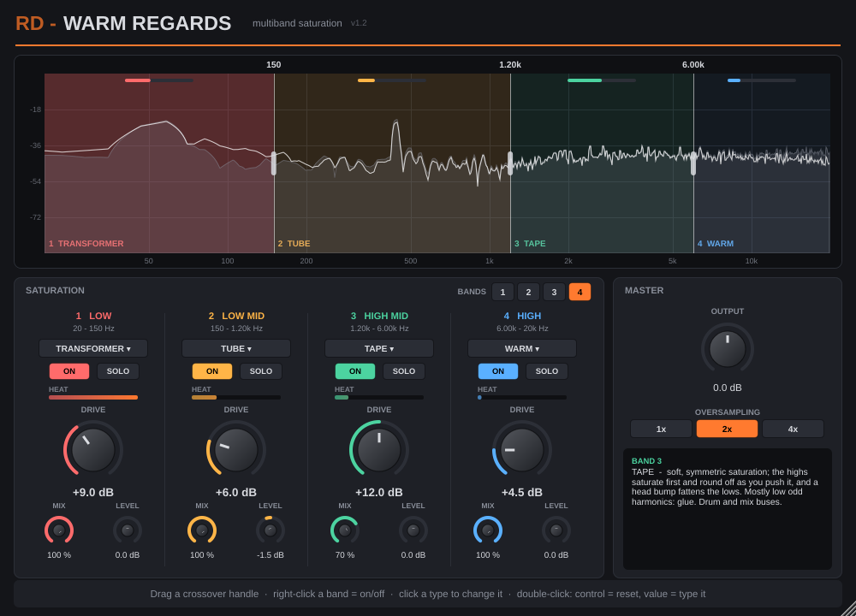Click the LOW band MIX knob

tap(59, 530)
